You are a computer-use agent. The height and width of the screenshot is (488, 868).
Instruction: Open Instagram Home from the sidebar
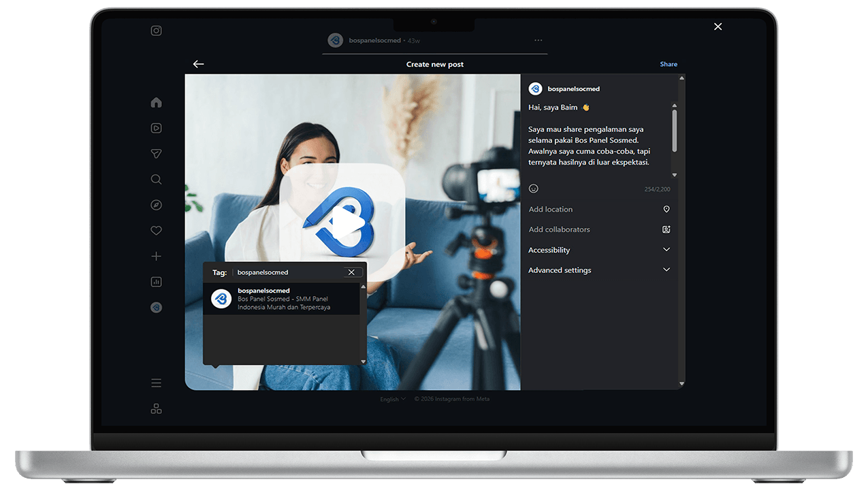(156, 103)
